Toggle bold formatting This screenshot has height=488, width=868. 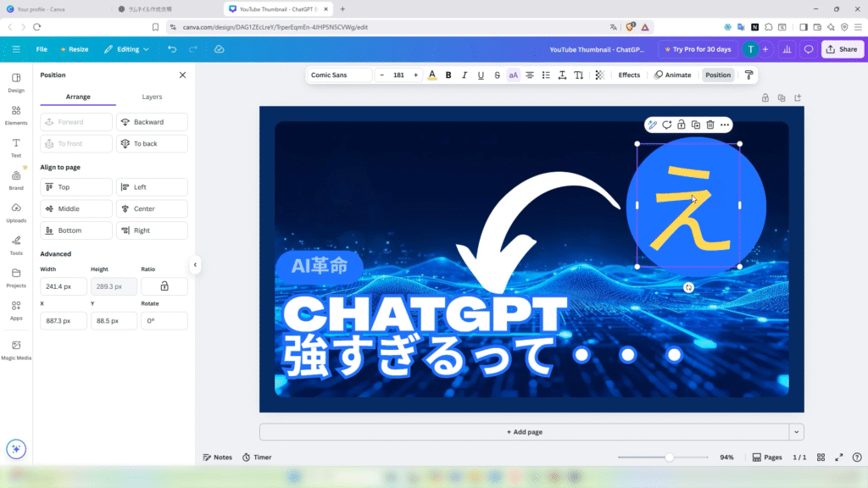point(448,75)
